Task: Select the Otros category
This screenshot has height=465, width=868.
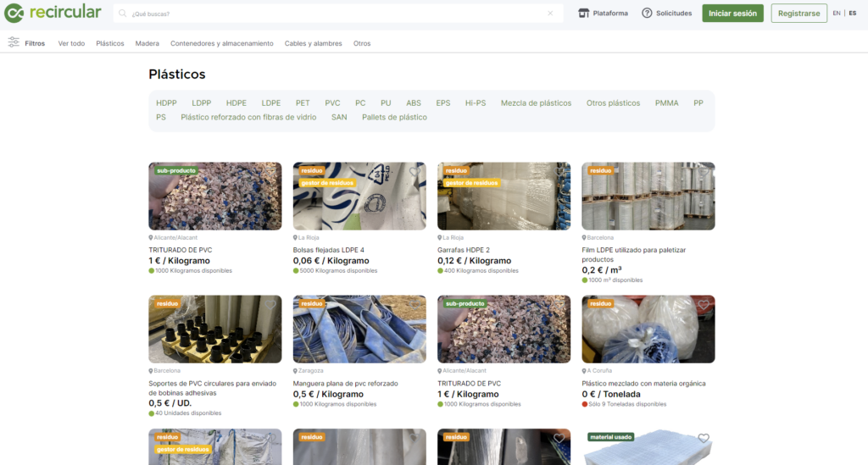Action: point(362,43)
